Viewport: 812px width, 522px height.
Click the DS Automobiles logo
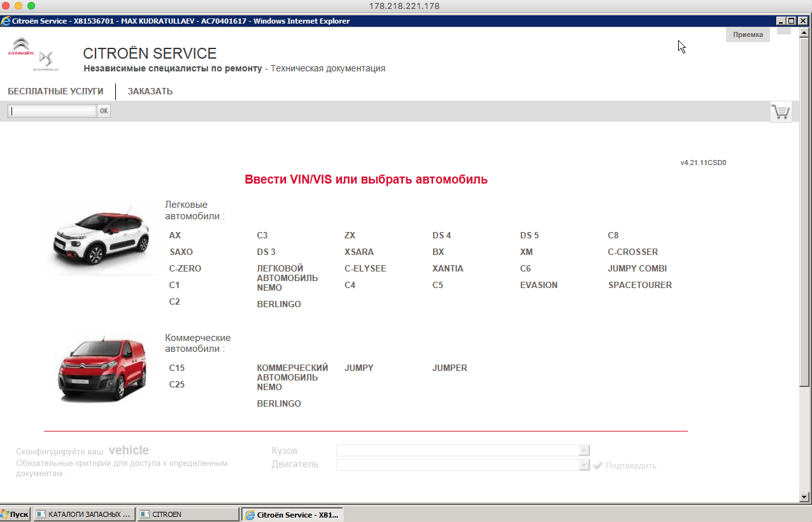(46, 61)
